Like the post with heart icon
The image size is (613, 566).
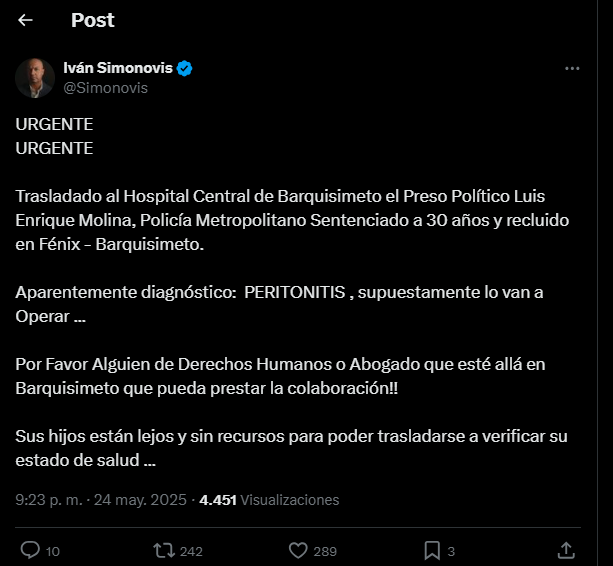click(x=297, y=550)
